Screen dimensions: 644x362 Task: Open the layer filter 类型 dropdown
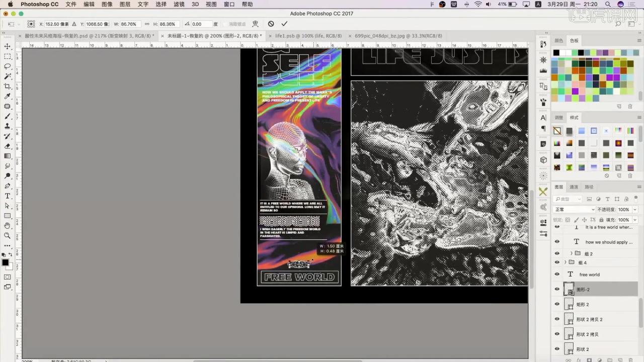(x=568, y=199)
